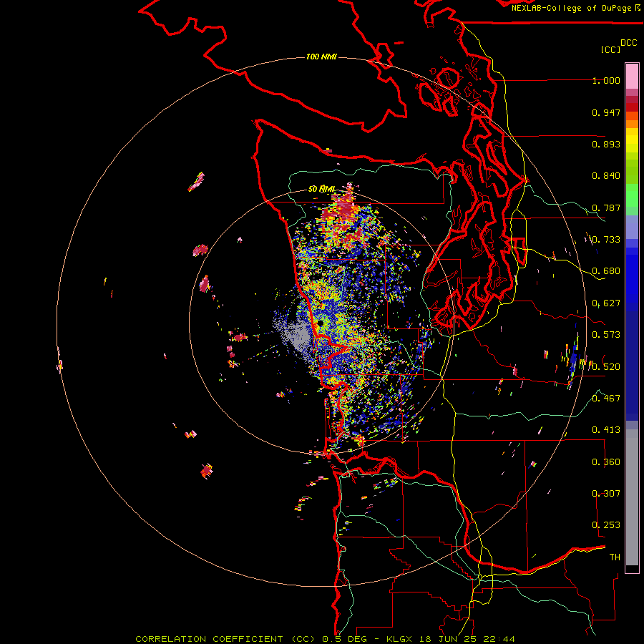
Task: Click the 0.840 scale value
Action: pyautogui.click(x=606, y=176)
